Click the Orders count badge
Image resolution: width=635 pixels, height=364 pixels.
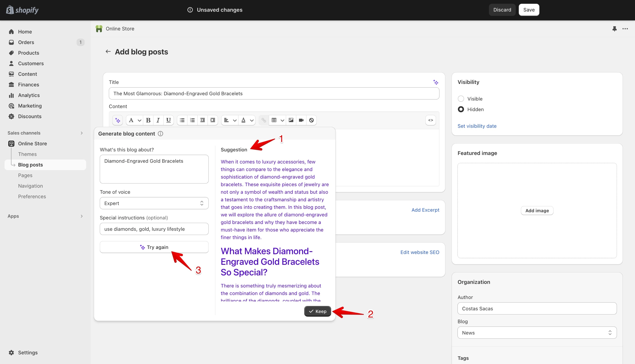click(x=80, y=42)
